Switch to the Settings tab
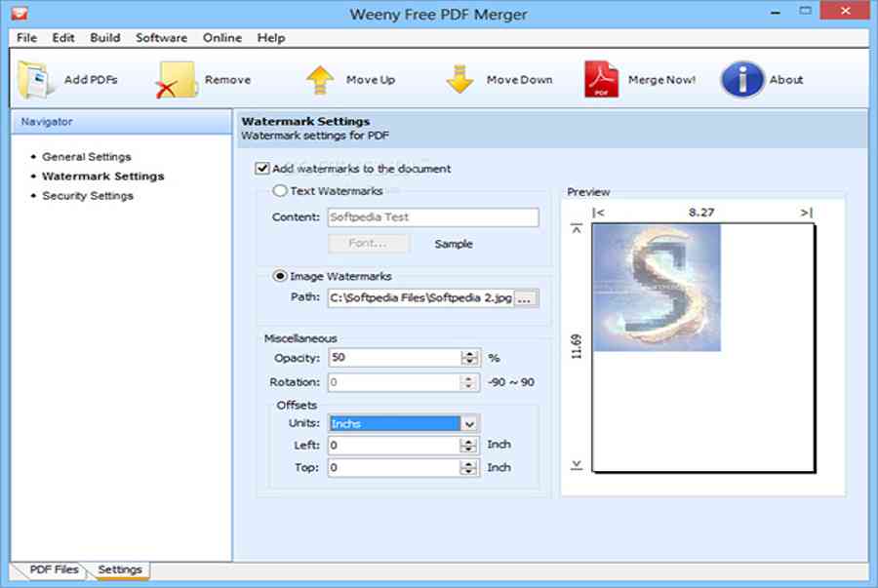 pyautogui.click(x=119, y=569)
